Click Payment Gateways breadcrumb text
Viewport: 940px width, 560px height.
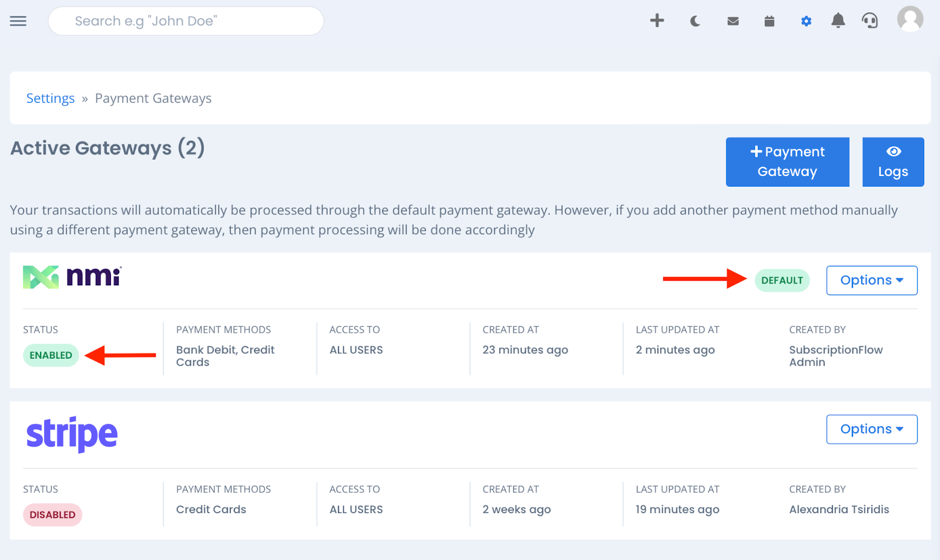153,98
